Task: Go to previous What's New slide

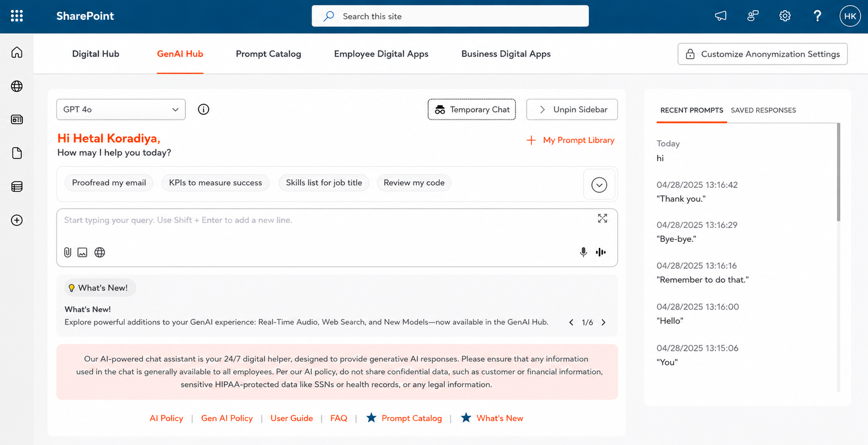Action: (x=572, y=323)
